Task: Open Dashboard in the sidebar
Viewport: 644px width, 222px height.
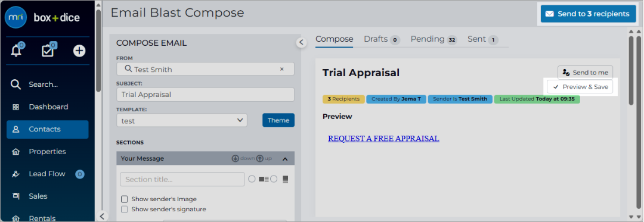Action: coord(48,107)
